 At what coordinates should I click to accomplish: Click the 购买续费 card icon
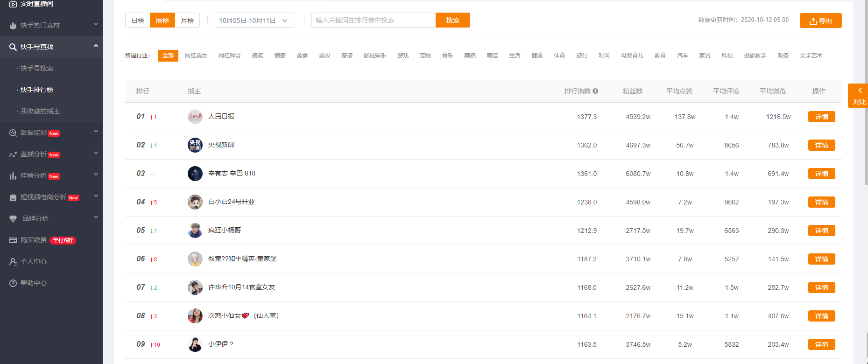(x=13, y=240)
